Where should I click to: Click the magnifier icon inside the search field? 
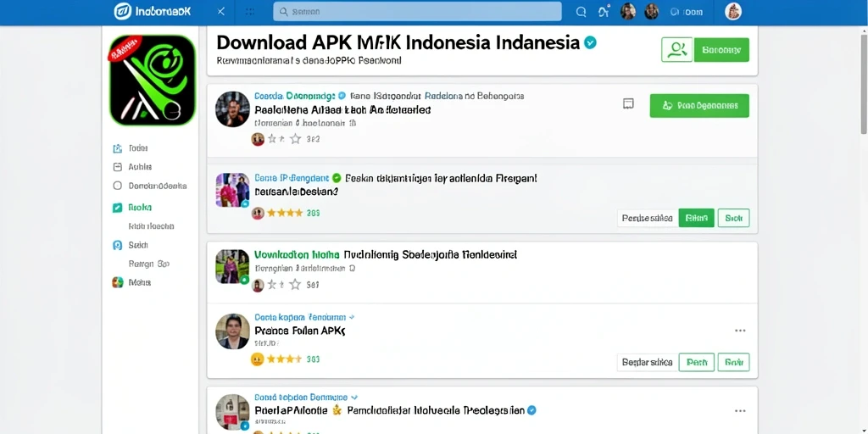coord(283,11)
